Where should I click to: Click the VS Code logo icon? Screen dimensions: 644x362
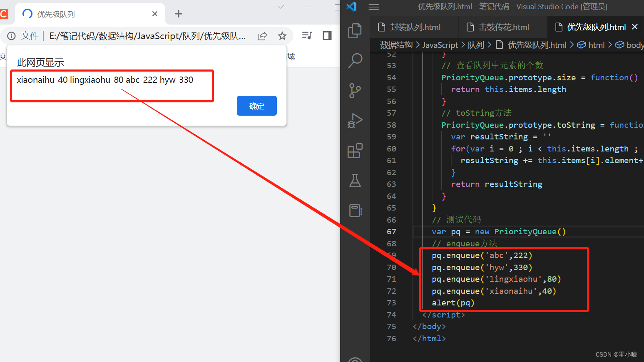(x=351, y=6)
